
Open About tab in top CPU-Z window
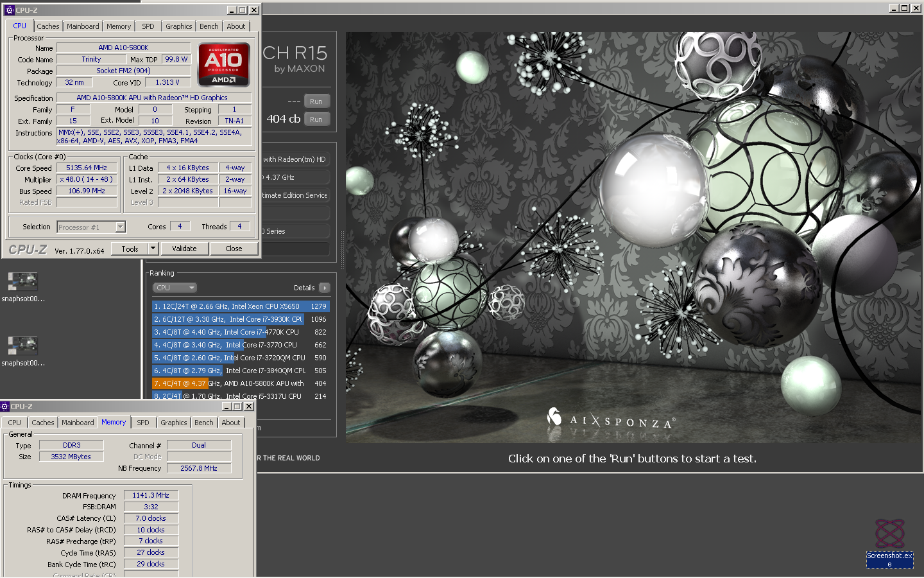[x=236, y=26]
